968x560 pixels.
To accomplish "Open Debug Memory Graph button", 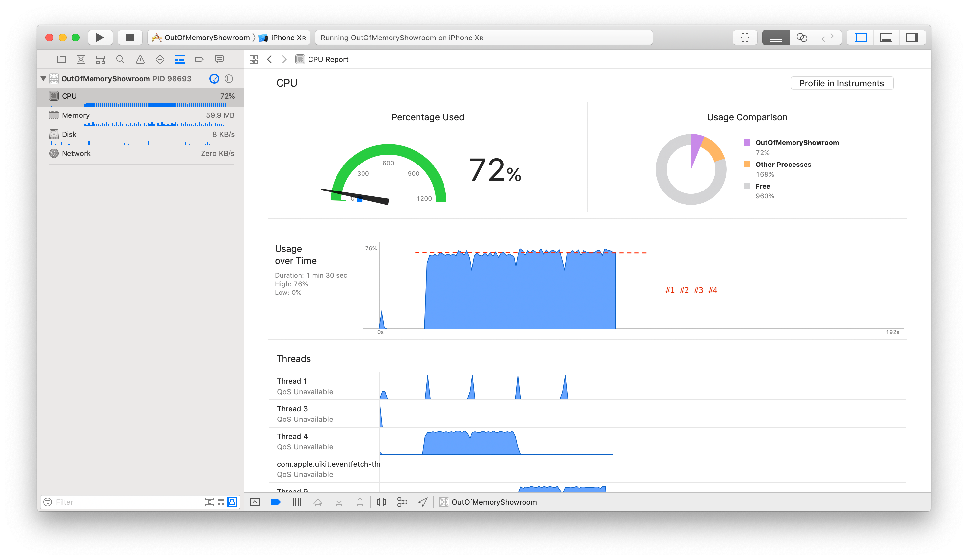I will [402, 502].
